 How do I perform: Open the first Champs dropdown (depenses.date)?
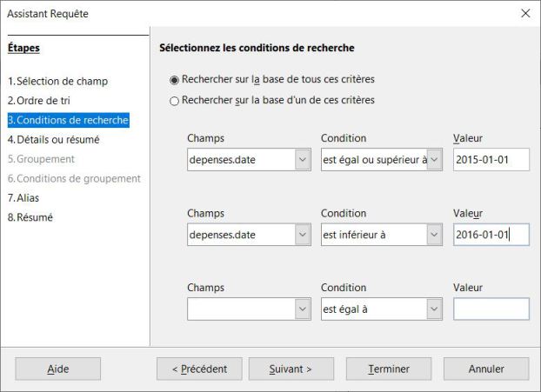[302, 160]
